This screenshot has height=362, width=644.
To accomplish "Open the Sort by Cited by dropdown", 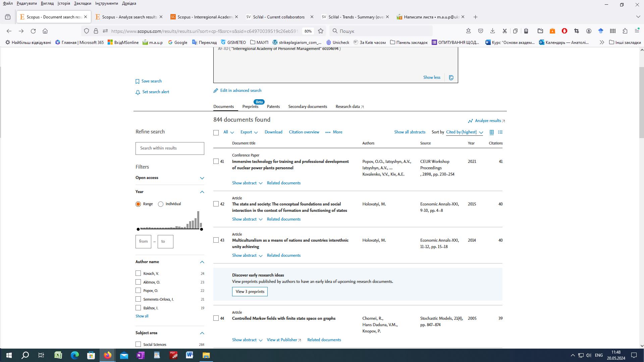I will 464,132.
